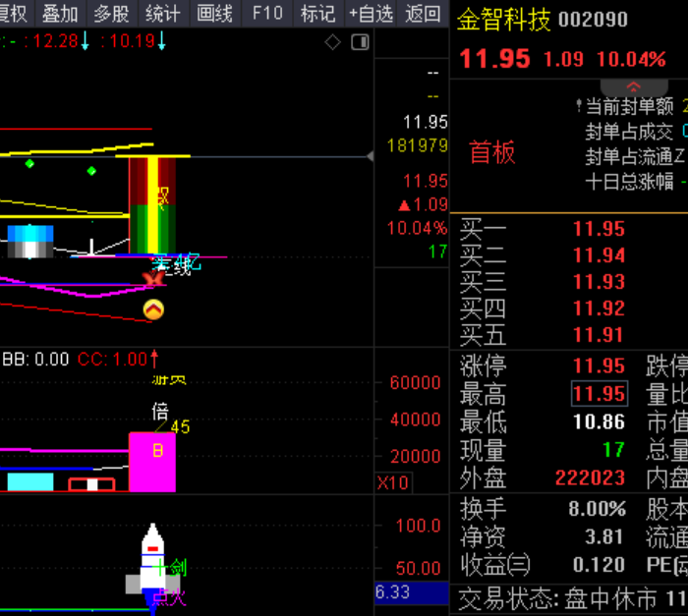The height and width of the screenshot is (616, 688).
Task: Click the 净资 value 3.81
Action: click(x=604, y=536)
